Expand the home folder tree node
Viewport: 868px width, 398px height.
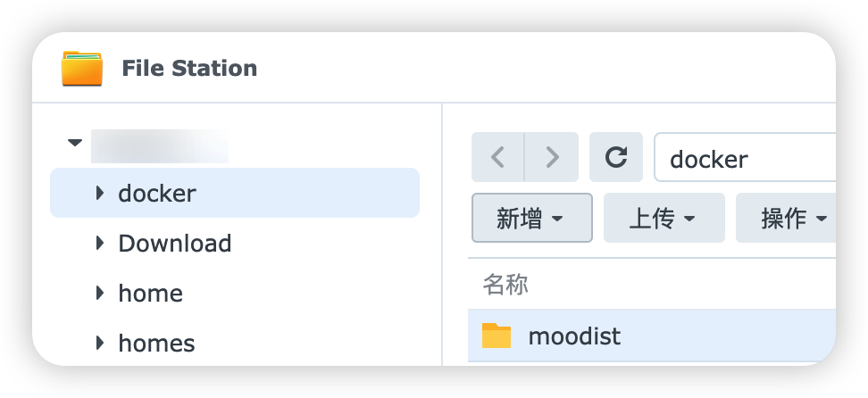coord(100,293)
